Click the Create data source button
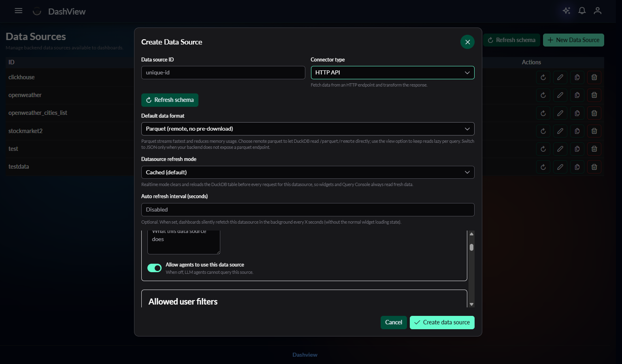 tap(442, 322)
